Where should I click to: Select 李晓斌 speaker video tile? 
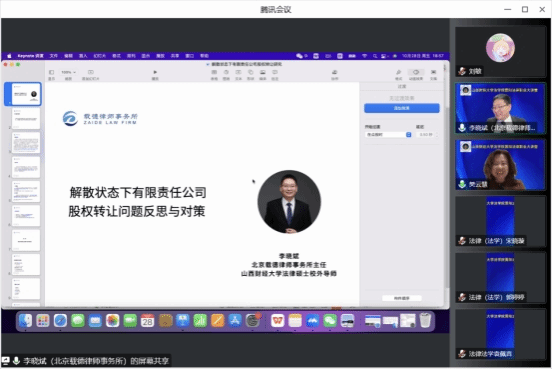500,109
